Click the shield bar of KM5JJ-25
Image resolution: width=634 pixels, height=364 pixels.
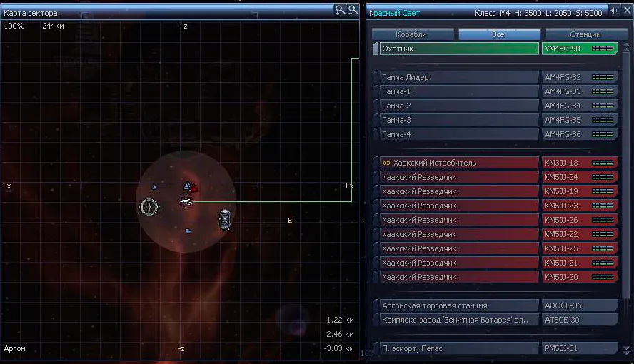603,248
